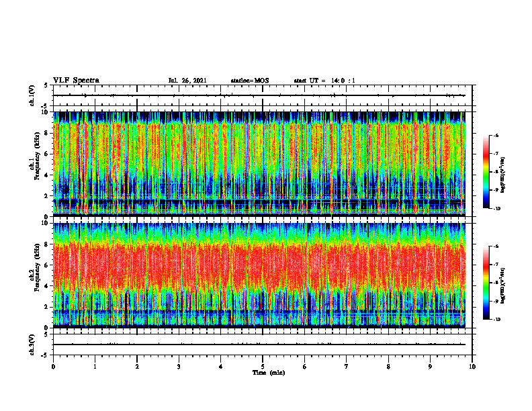Click the date "Jul. 26, 2021" in header
The width and height of the screenshot is (532, 411).
[x=187, y=81]
